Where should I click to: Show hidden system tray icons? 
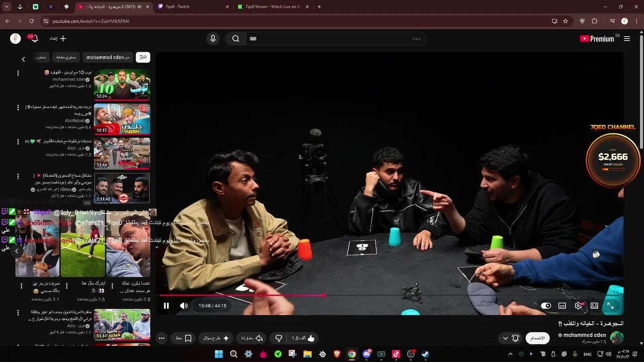(510, 354)
